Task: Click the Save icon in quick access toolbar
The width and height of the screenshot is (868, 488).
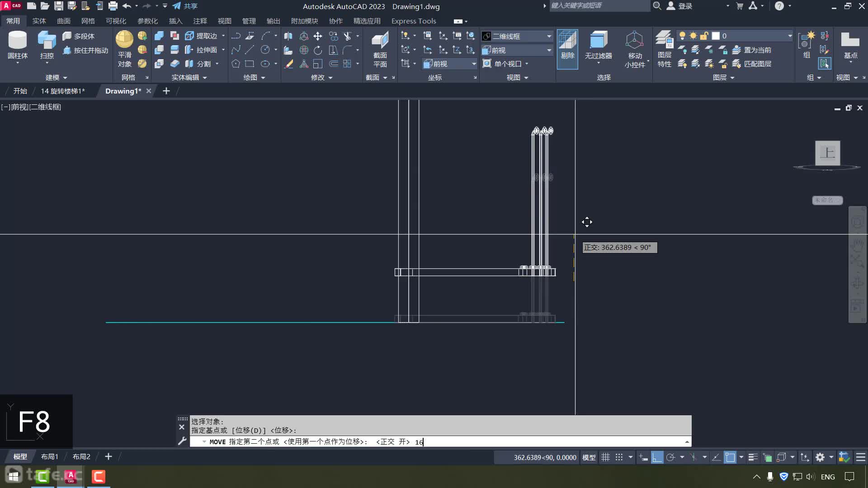Action: tap(59, 6)
